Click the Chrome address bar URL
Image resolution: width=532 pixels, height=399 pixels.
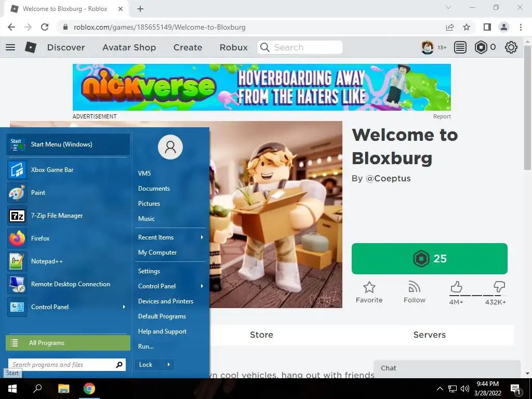click(159, 27)
